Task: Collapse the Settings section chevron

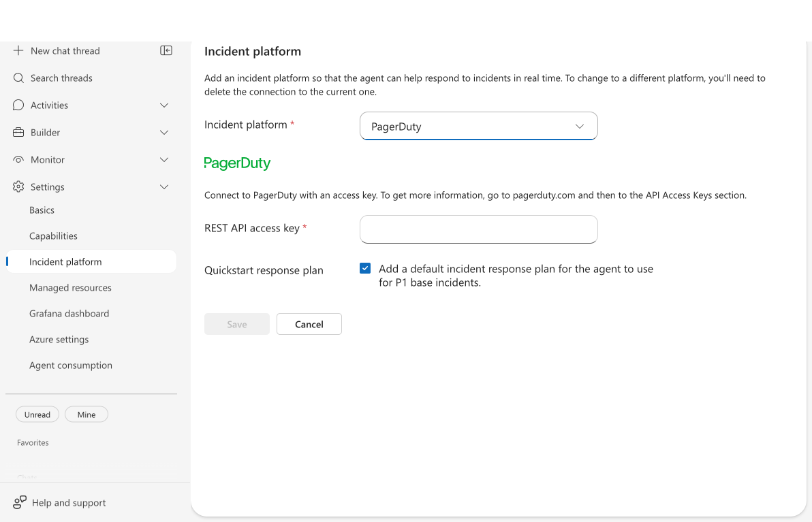Action: 164,186
